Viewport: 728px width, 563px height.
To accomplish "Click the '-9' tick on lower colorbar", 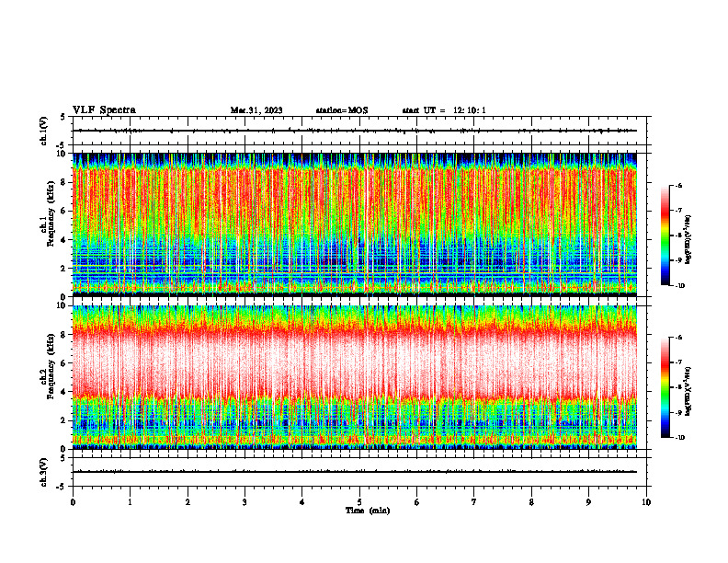I will 678,412.
